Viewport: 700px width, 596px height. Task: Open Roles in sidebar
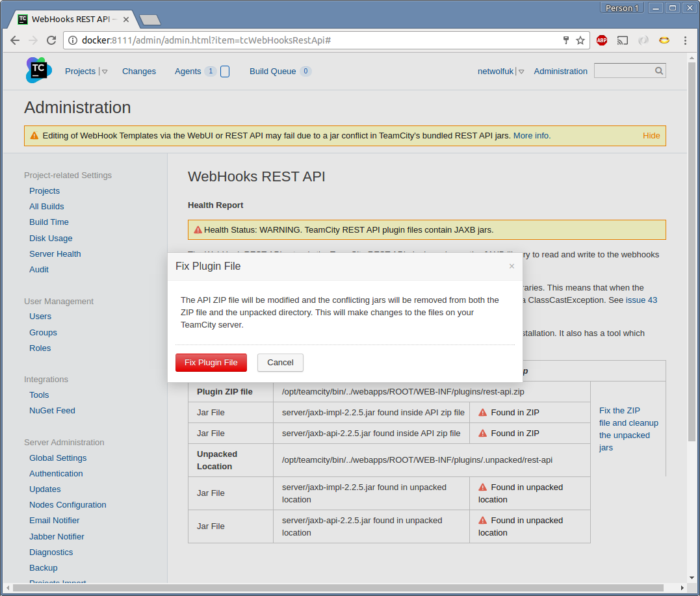pos(40,348)
